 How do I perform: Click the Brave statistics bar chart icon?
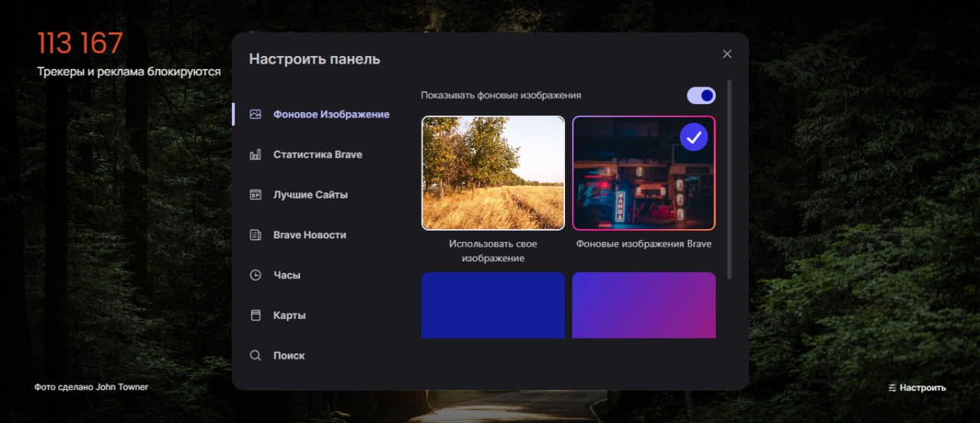(x=256, y=155)
